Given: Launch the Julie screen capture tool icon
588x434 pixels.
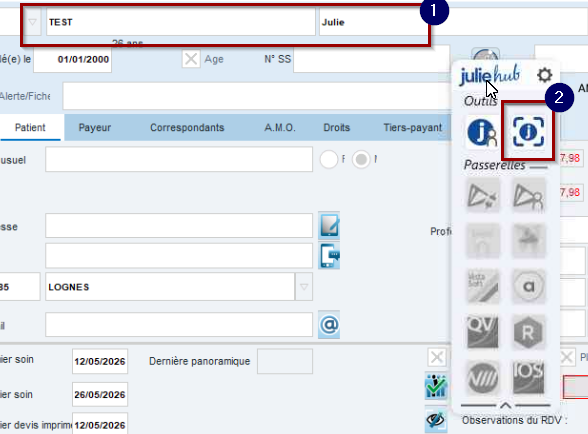Looking at the screenshot, I should pos(528,131).
